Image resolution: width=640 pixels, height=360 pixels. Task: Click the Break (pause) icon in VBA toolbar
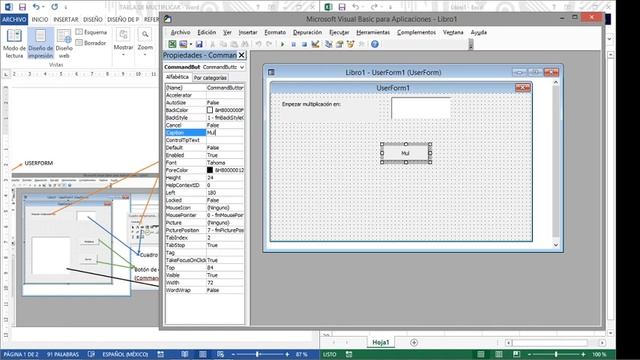point(293,44)
